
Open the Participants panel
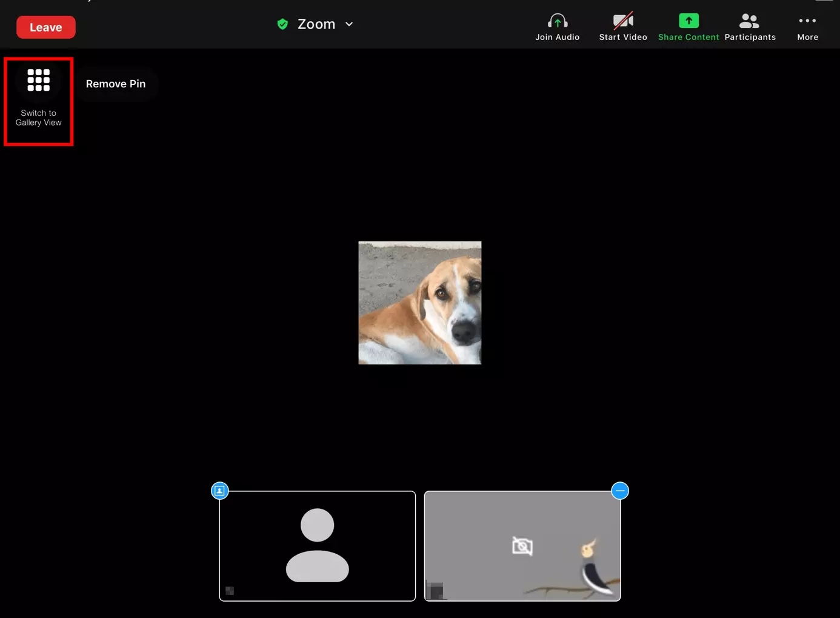749,22
